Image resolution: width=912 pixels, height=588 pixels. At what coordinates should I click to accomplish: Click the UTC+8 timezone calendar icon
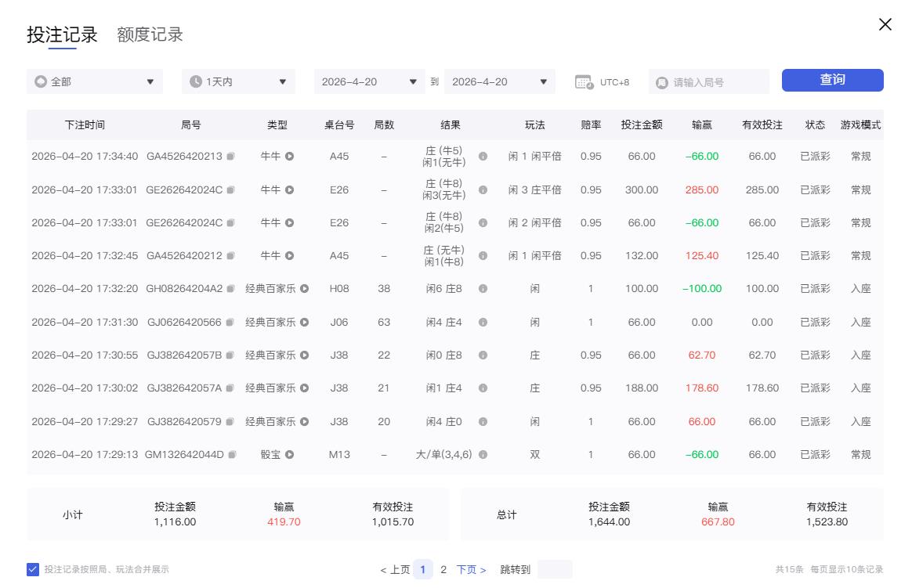pos(584,82)
